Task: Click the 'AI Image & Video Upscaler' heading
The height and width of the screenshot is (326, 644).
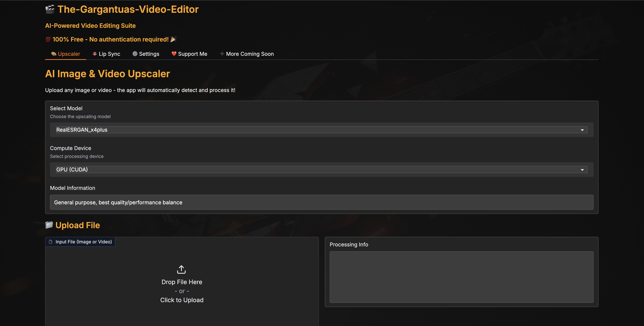Action: click(x=108, y=74)
